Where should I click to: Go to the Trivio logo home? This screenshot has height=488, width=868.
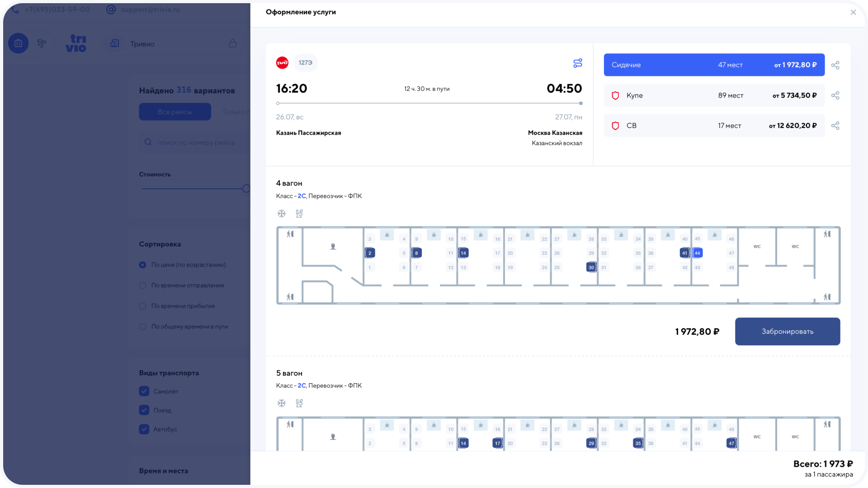(76, 43)
